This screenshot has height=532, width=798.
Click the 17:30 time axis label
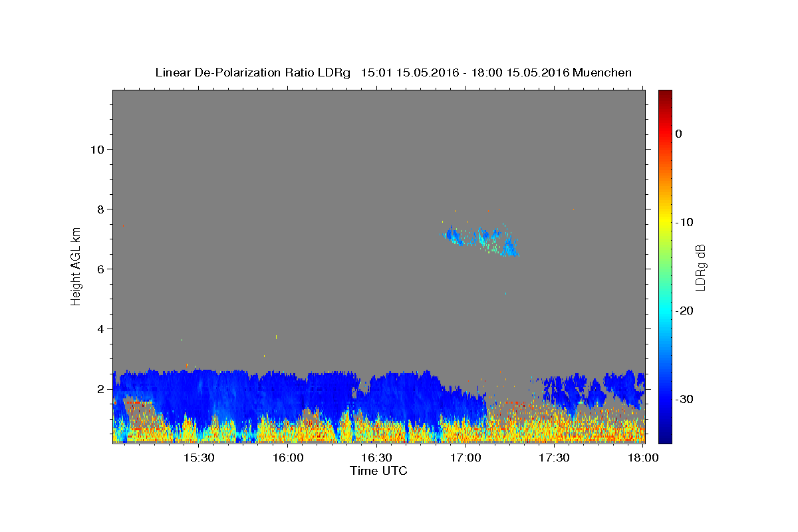point(555,458)
